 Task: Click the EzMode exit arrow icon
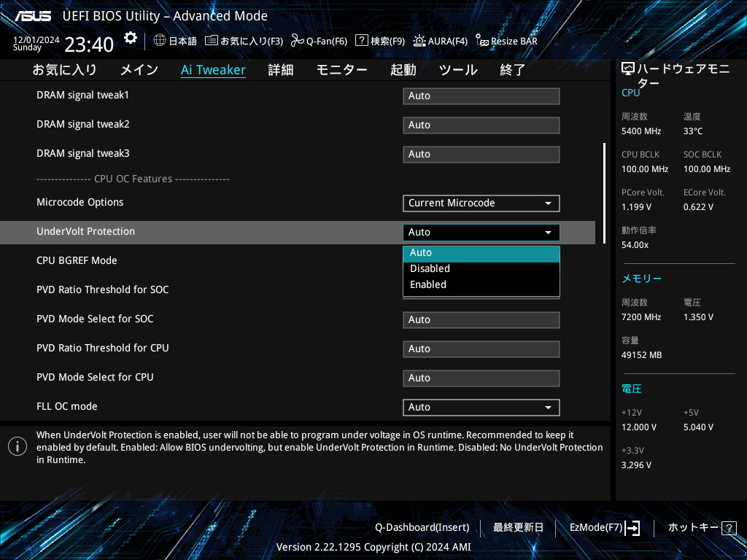632,528
